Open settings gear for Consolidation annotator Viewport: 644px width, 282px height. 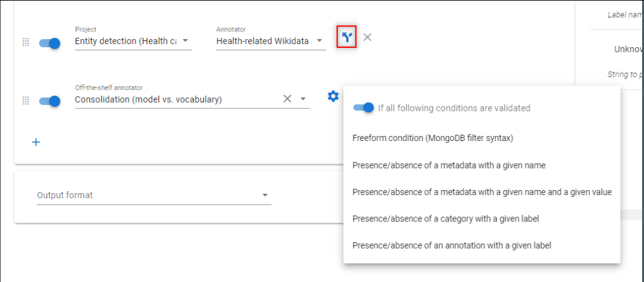[333, 96]
